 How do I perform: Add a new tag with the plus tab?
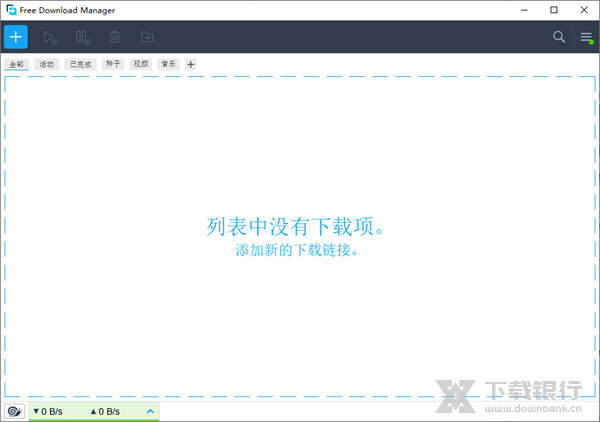pos(191,64)
